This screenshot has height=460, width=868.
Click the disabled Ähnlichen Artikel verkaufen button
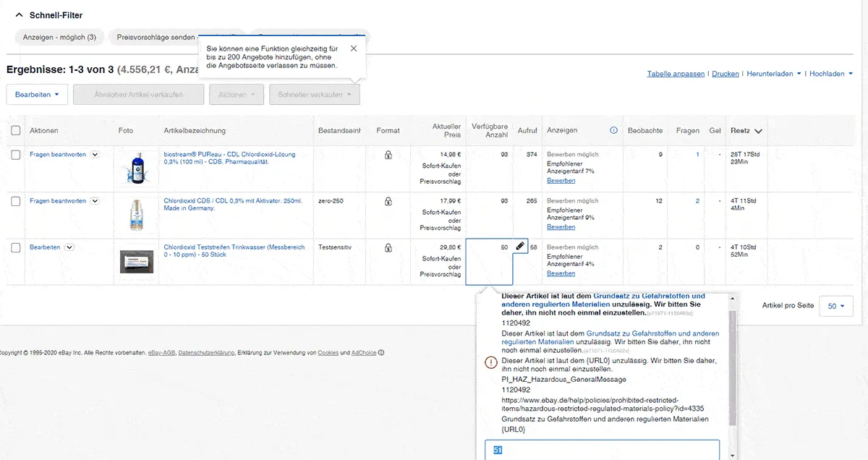click(139, 95)
